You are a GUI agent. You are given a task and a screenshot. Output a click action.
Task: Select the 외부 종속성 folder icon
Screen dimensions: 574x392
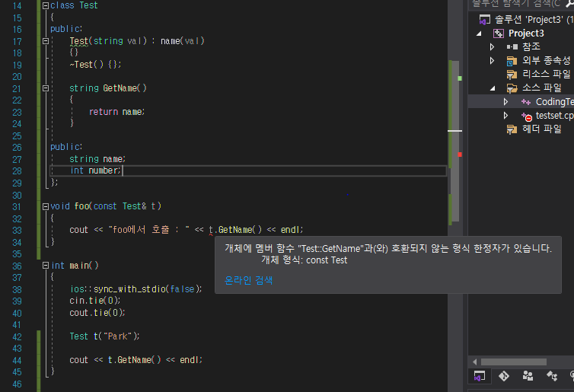pos(512,61)
